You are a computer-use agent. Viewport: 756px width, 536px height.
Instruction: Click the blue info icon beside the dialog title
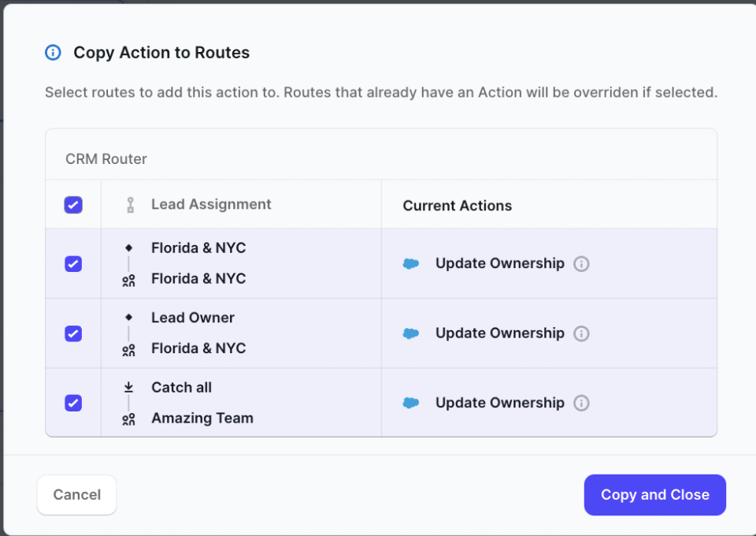tap(53, 52)
